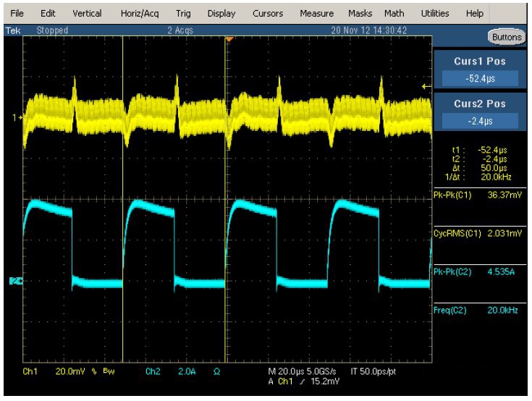
Task: Click the M 20.0µs 5.0GS/s timebase readout
Action: 302,371
